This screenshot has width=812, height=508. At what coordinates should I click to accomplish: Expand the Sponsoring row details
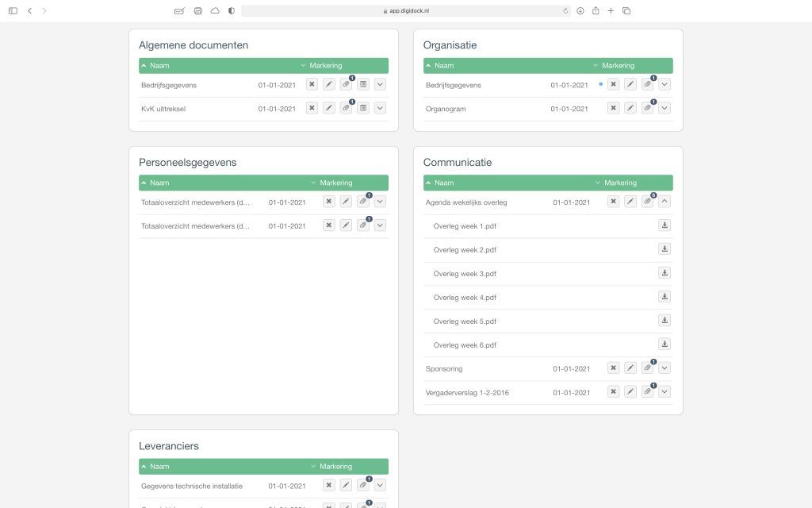664,368
